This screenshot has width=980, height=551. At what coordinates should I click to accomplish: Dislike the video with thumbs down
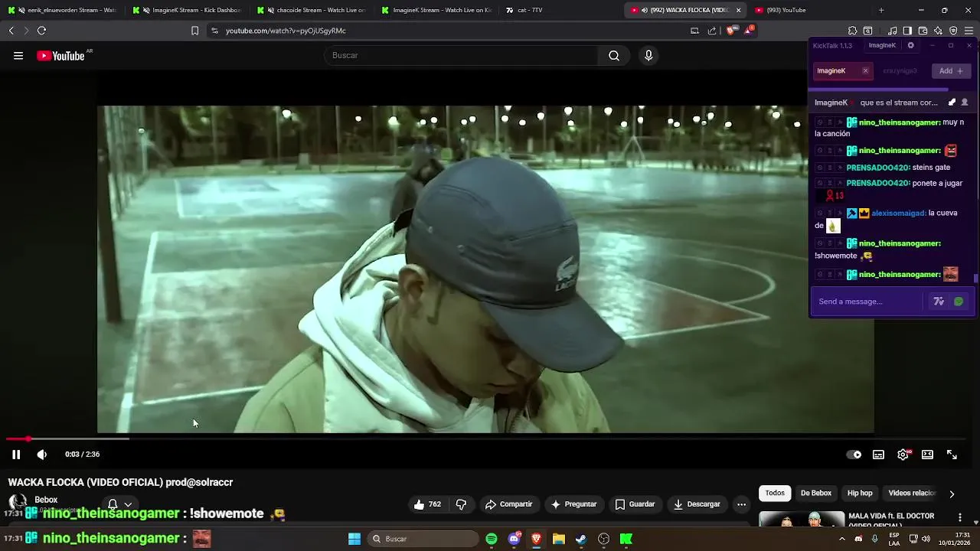(461, 504)
